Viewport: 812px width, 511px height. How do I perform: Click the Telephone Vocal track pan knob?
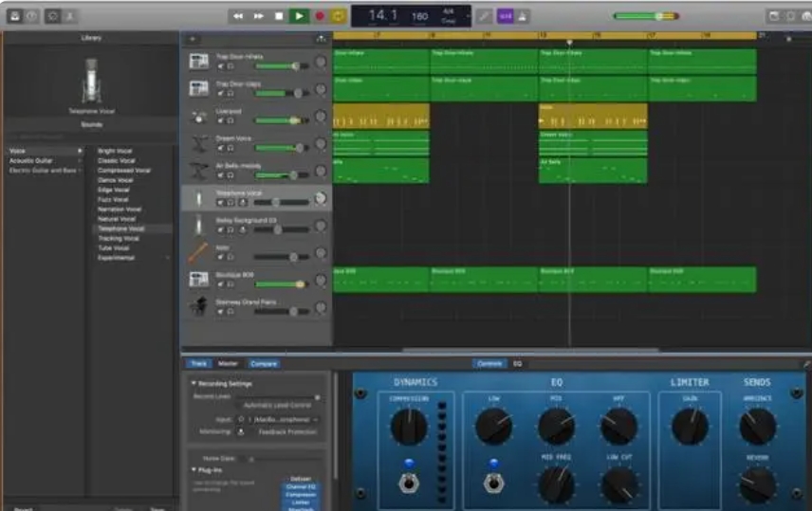[321, 198]
